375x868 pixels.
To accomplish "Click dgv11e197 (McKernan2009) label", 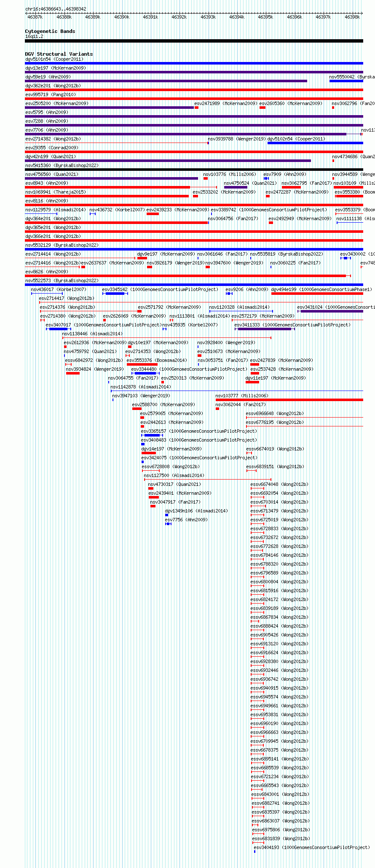I will point(276,378).
